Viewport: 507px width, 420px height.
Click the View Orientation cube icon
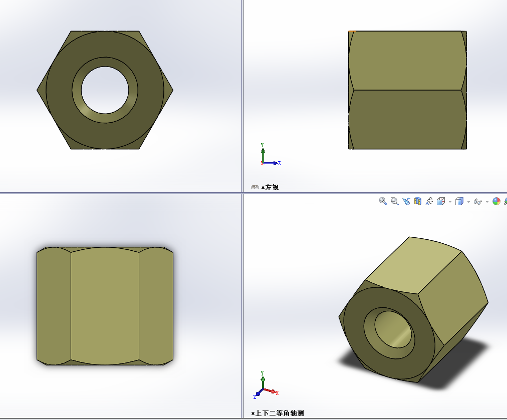tap(441, 202)
